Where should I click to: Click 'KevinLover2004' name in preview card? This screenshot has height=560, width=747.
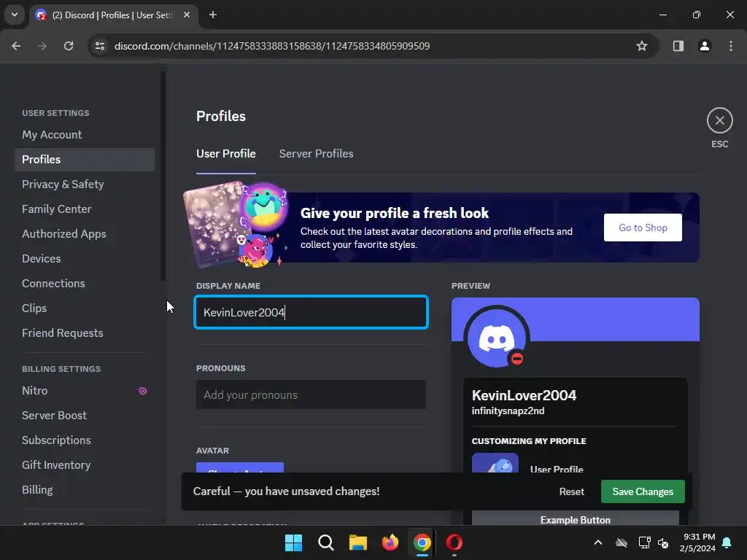(x=524, y=395)
